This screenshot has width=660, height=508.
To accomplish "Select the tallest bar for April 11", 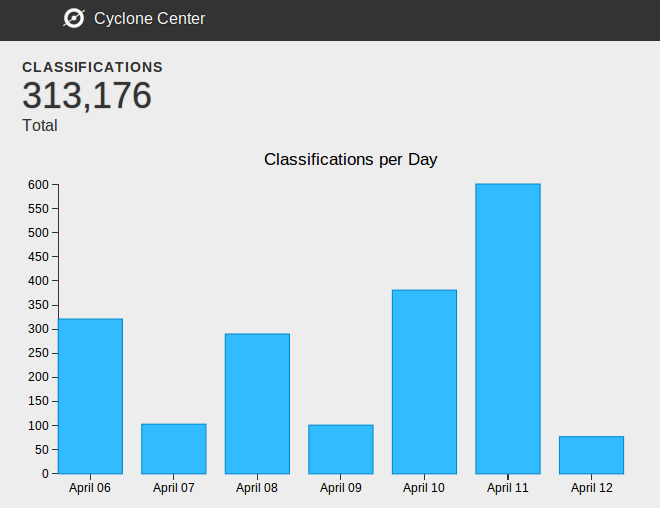I will (x=508, y=329).
